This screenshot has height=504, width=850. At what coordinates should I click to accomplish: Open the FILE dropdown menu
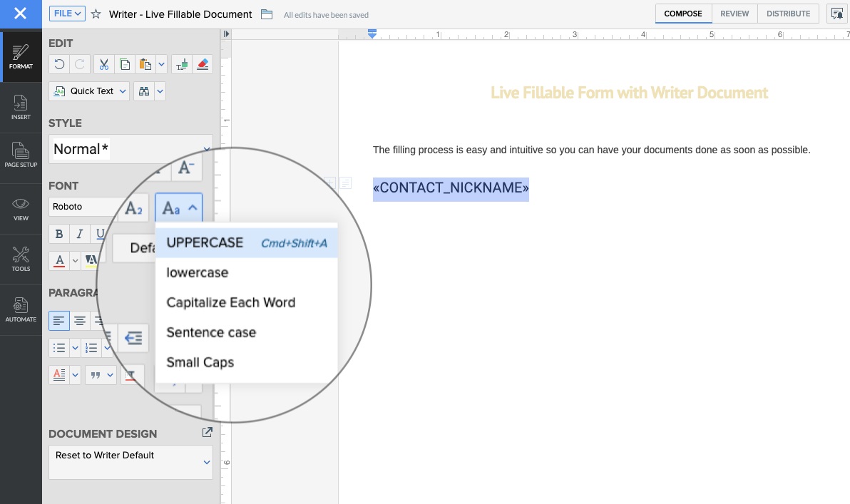pos(67,14)
